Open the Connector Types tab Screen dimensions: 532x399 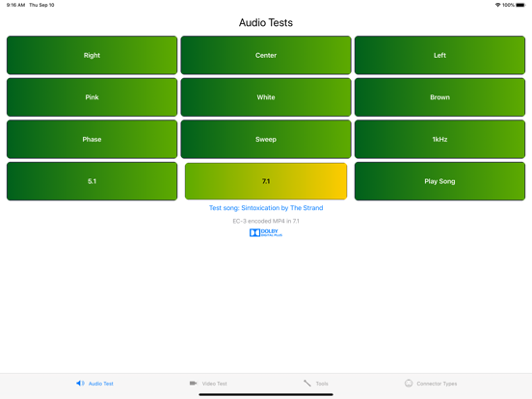coord(431,384)
